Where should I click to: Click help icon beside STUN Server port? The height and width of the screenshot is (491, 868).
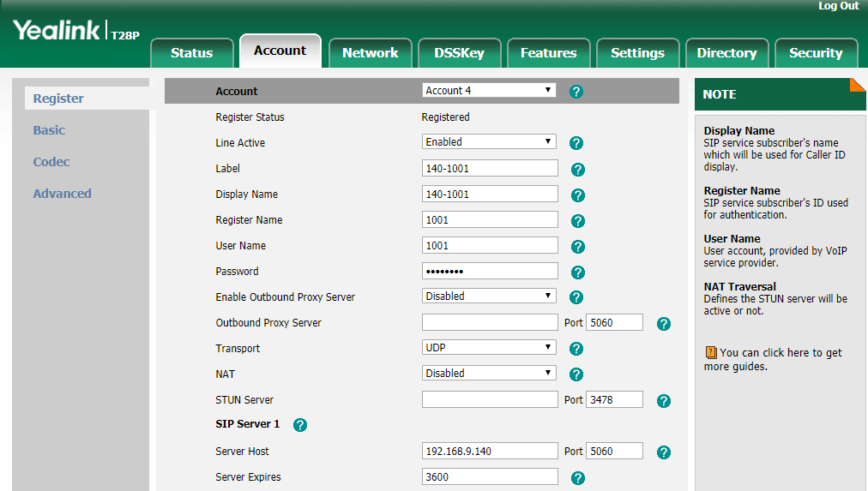(663, 401)
